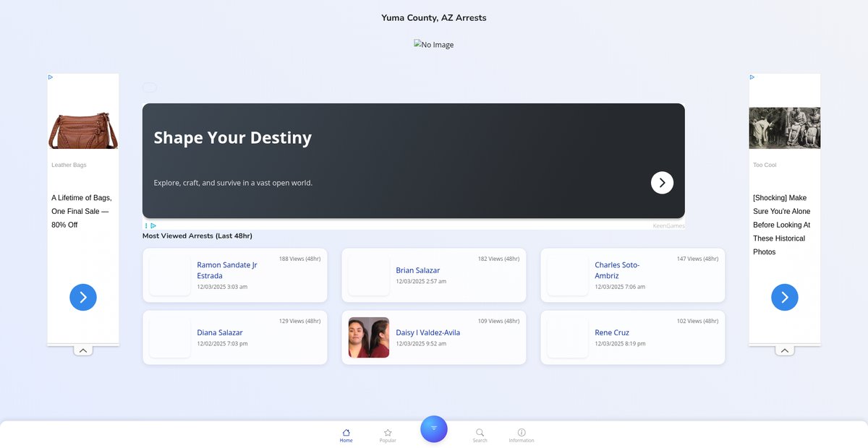The image size is (868, 448).
Task: Open the Home tab in bottom navigation
Action: pyautogui.click(x=346, y=435)
